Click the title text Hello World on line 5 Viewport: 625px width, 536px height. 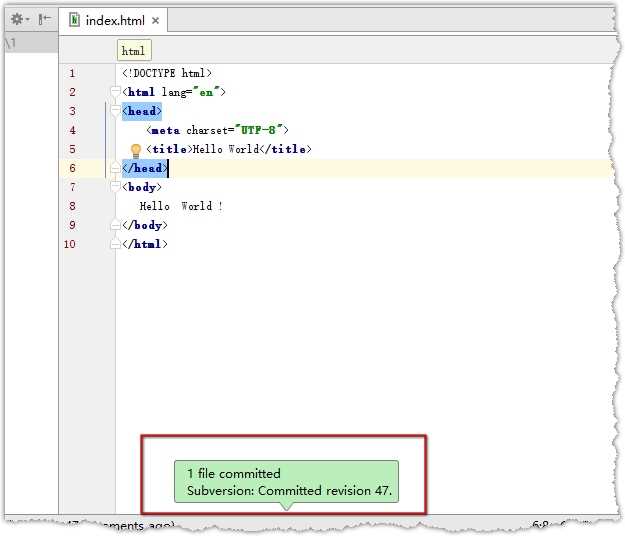point(226,149)
